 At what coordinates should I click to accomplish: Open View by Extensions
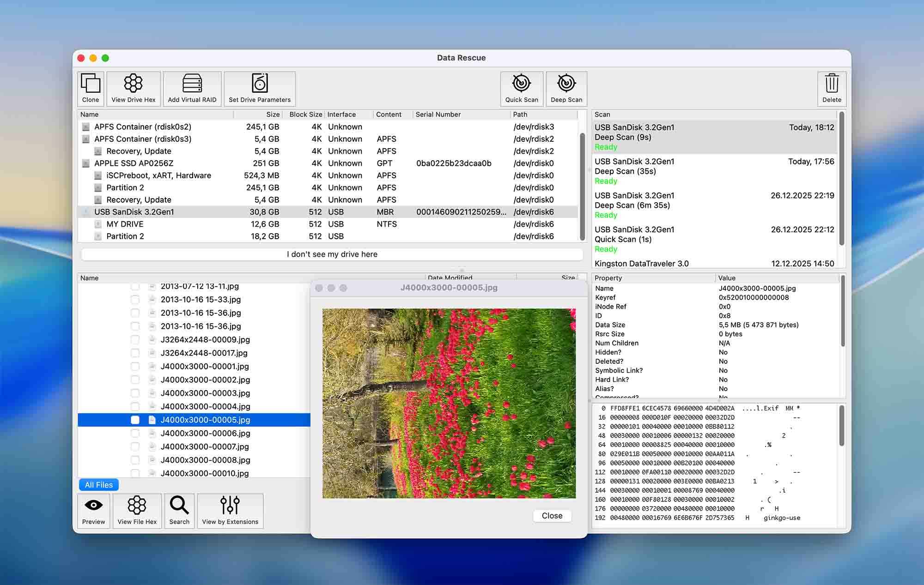tap(230, 511)
